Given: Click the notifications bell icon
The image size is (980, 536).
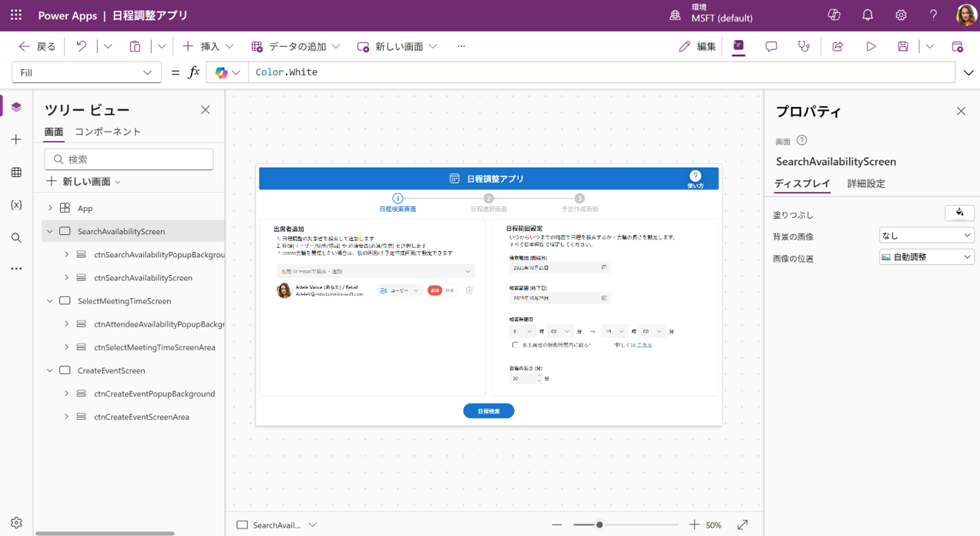Looking at the screenshot, I should (x=868, y=15).
